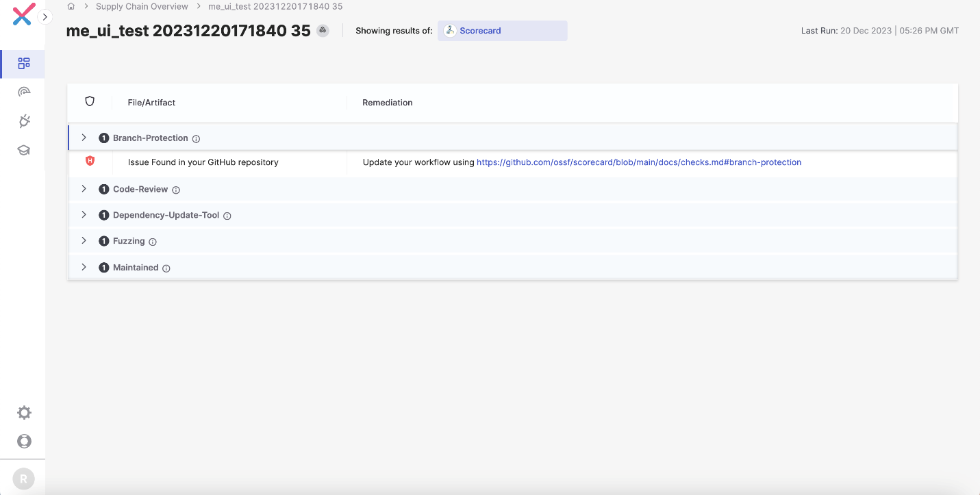
Task: Select the Branch-Protection check label
Action: click(x=151, y=138)
